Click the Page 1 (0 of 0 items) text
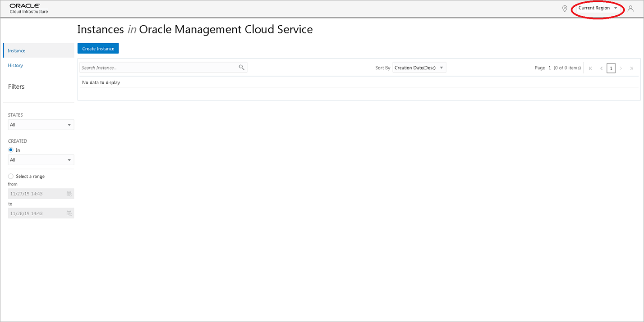The width and height of the screenshot is (644, 322). (558, 68)
